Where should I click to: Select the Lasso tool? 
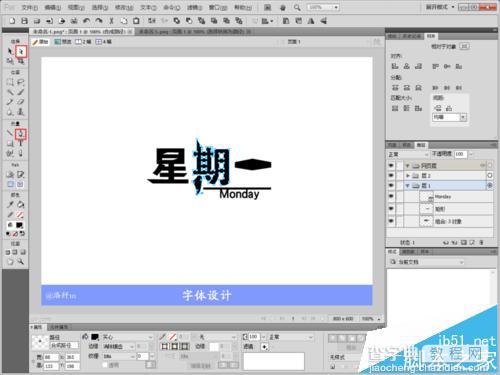coord(21,82)
